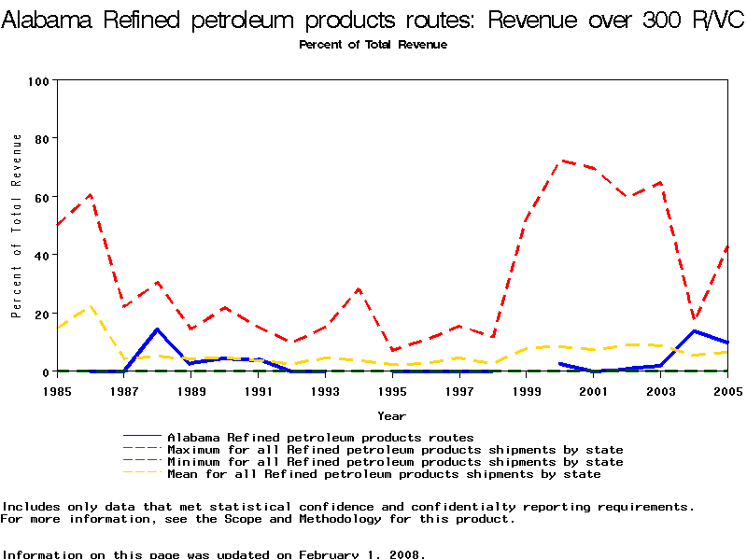The height and width of the screenshot is (560, 747).
Task: Click the 1985 tick label on x-axis
Action: point(57,390)
